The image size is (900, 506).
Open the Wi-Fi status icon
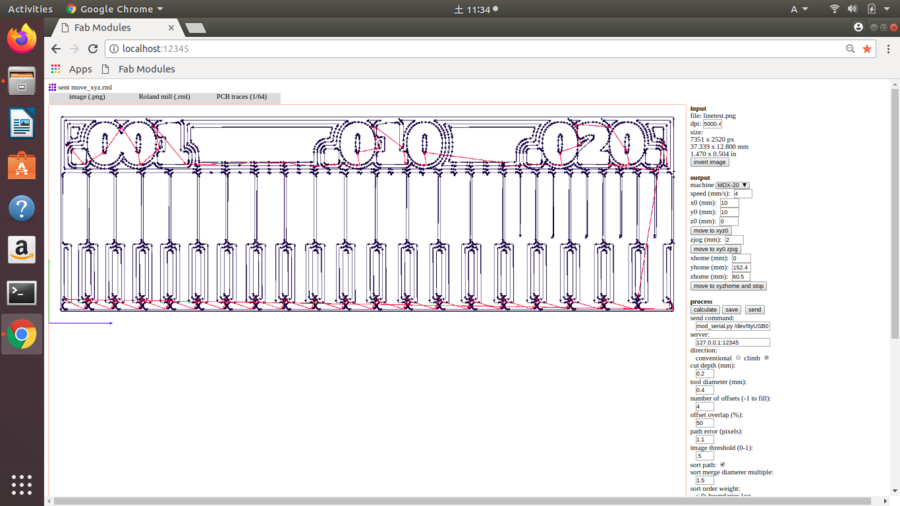pos(835,9)
